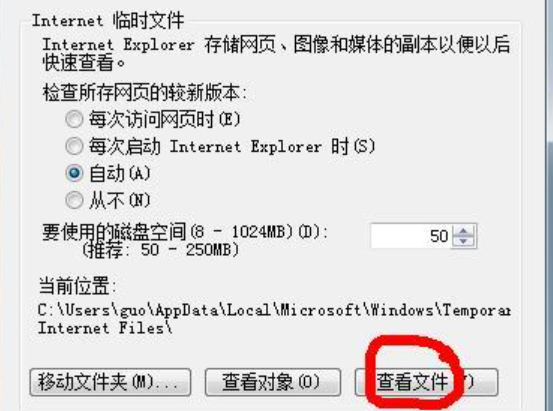Click the disk space field showing 50
This screenshot has height=411, width=553.
pos(411,236)
